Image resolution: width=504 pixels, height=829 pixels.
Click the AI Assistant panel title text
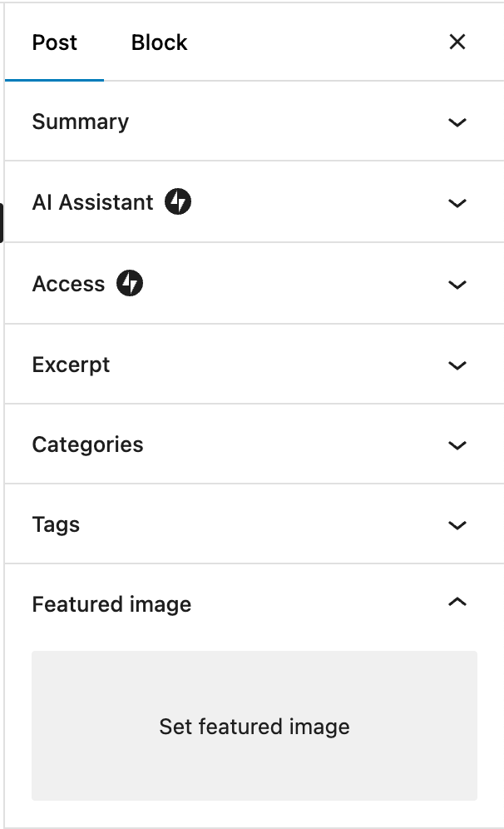(92, 202)
